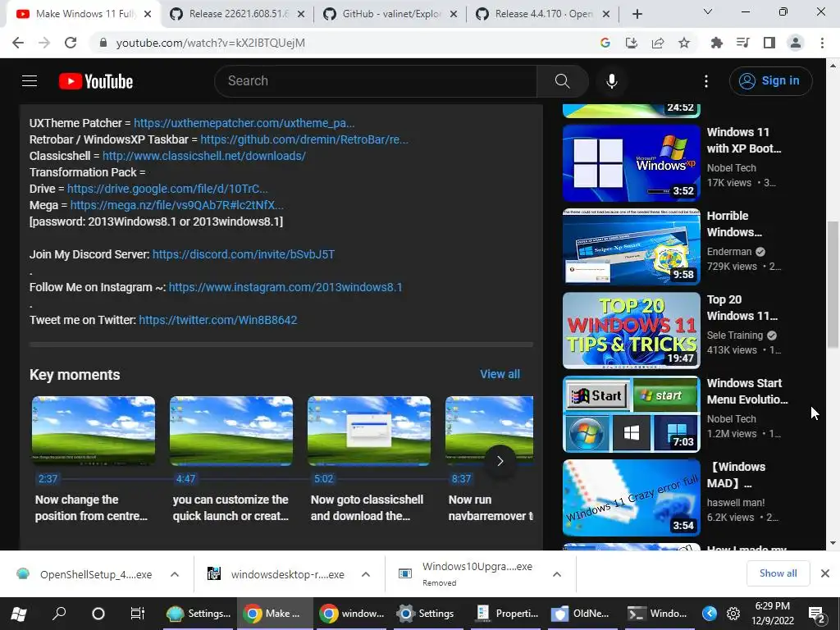Expand options for OpenShellSetup download
Screen dimensions: 840x630
(175, 574)
